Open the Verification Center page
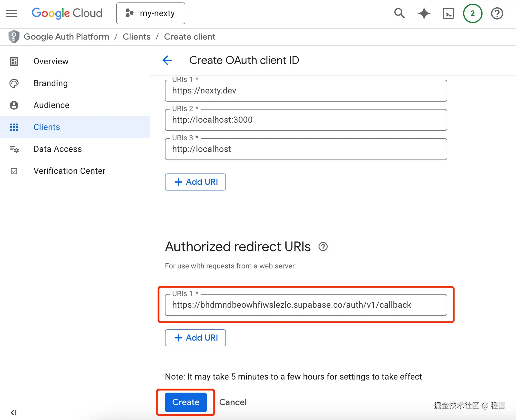 click(69, 171)
